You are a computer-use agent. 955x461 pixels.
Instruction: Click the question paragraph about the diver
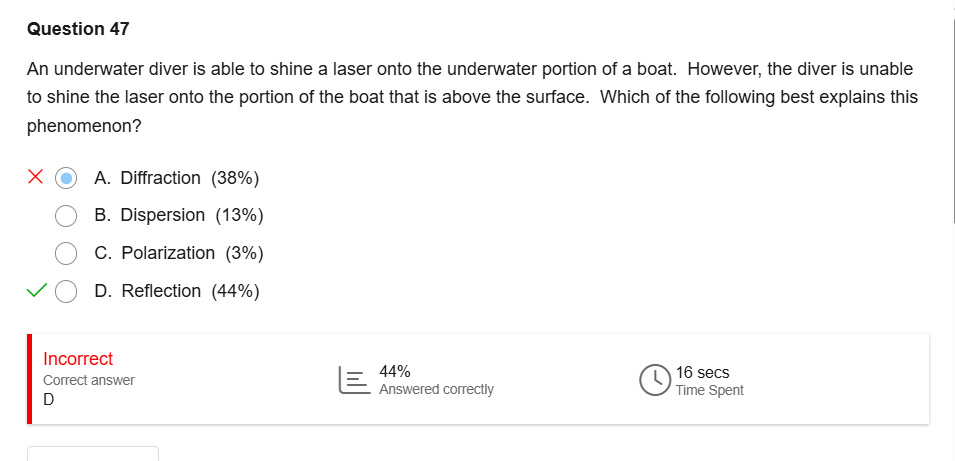click(x=470, y=98)
